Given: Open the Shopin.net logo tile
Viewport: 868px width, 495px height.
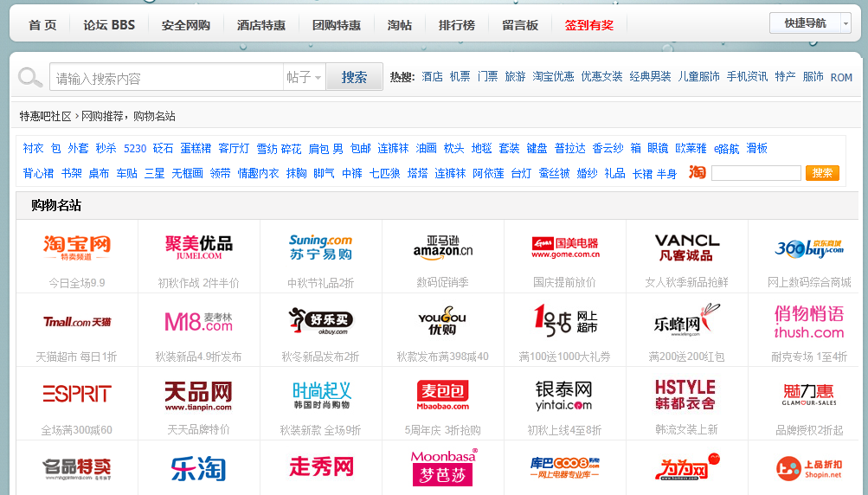Looking at the screenshot, I should point(809,468).
